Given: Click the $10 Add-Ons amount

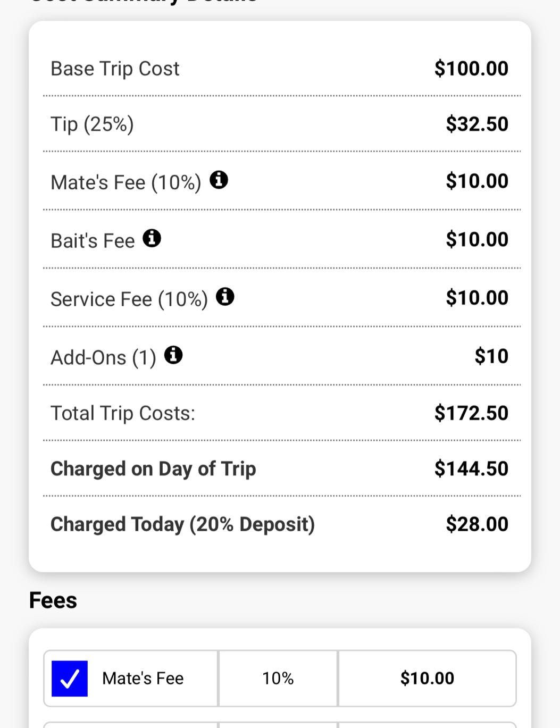Looking at the screenshot, I should 491,356.
